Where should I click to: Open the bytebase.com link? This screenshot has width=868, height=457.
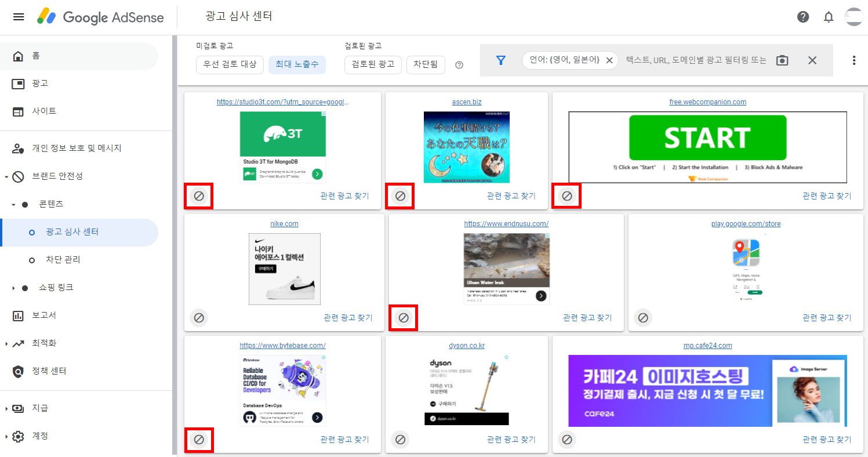(283, 346)
